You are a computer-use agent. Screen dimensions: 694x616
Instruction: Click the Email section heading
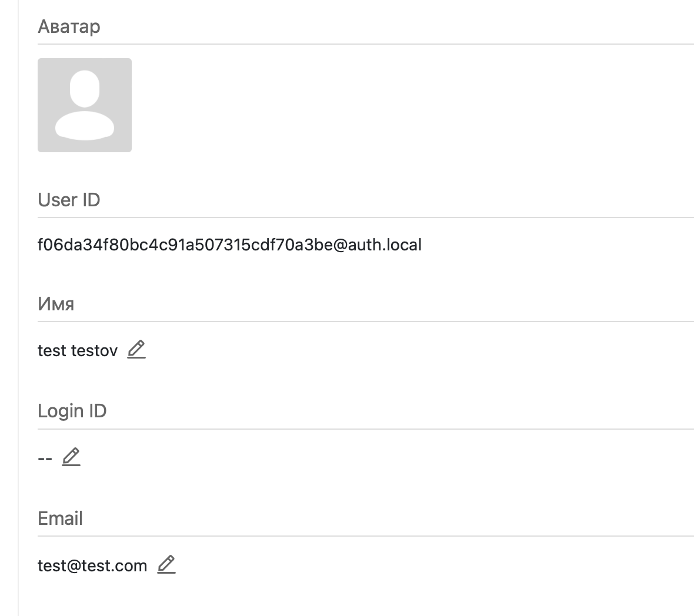coord(60,518)
